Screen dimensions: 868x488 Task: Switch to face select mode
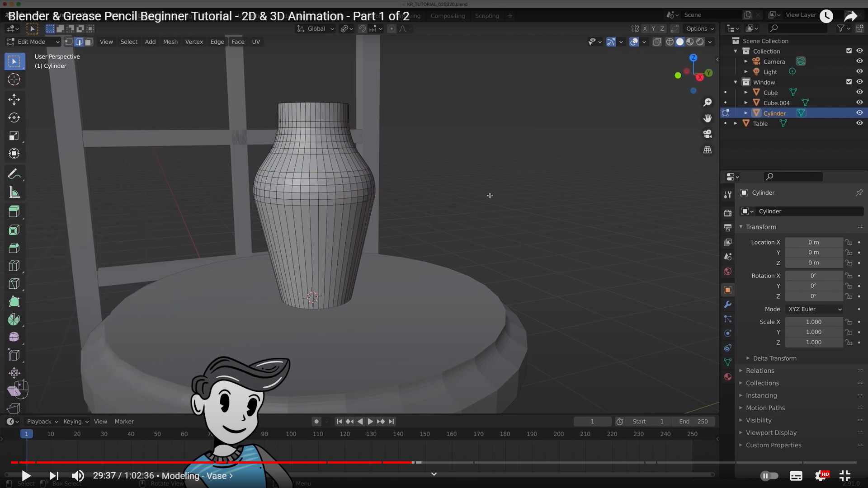click(89, 42)
